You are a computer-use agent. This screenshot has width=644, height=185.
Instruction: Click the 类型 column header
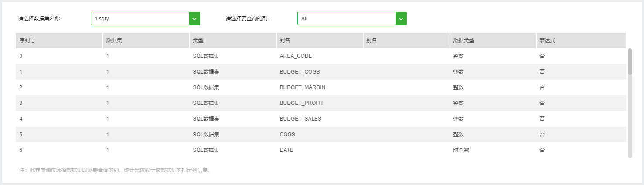[198, 40]
